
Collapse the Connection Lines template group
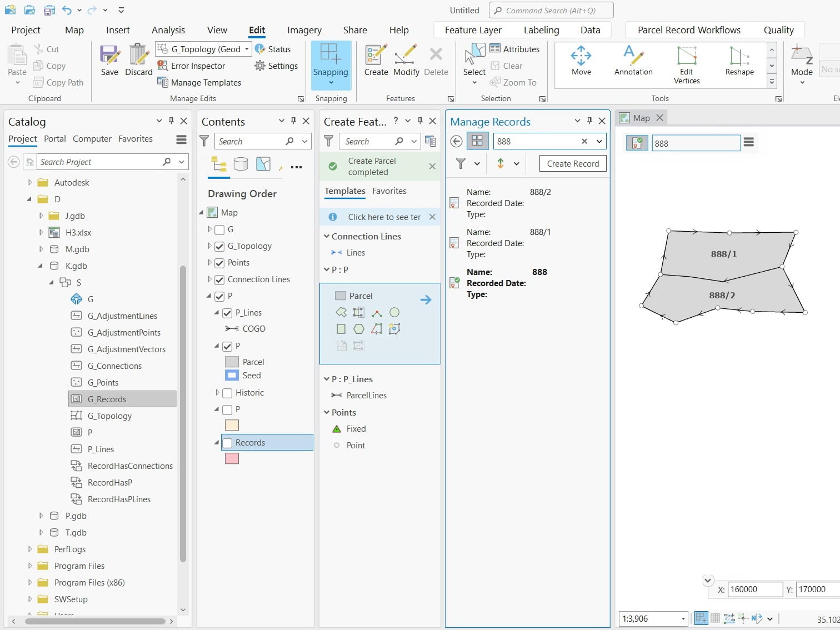pyautogui.click(x=327, y=236)
